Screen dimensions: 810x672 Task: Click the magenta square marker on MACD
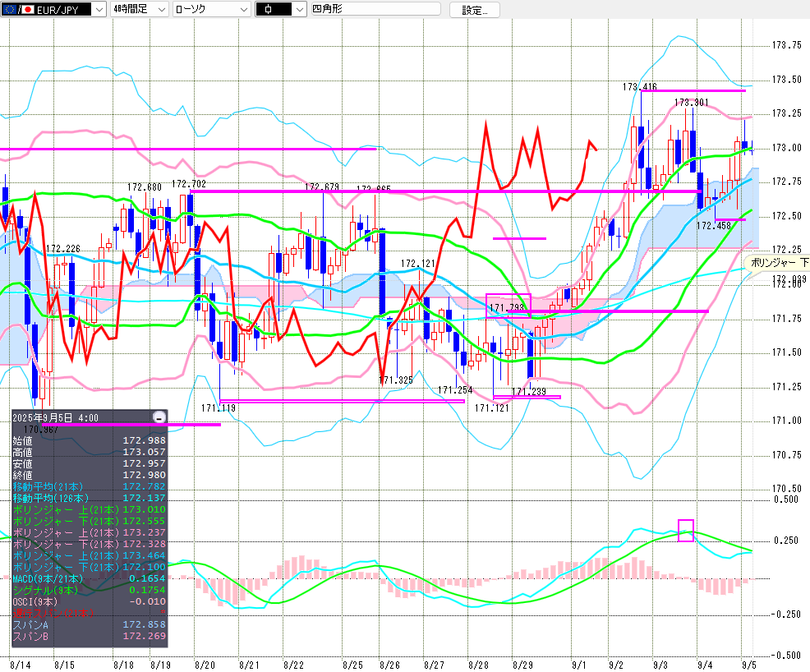[685, 531]
